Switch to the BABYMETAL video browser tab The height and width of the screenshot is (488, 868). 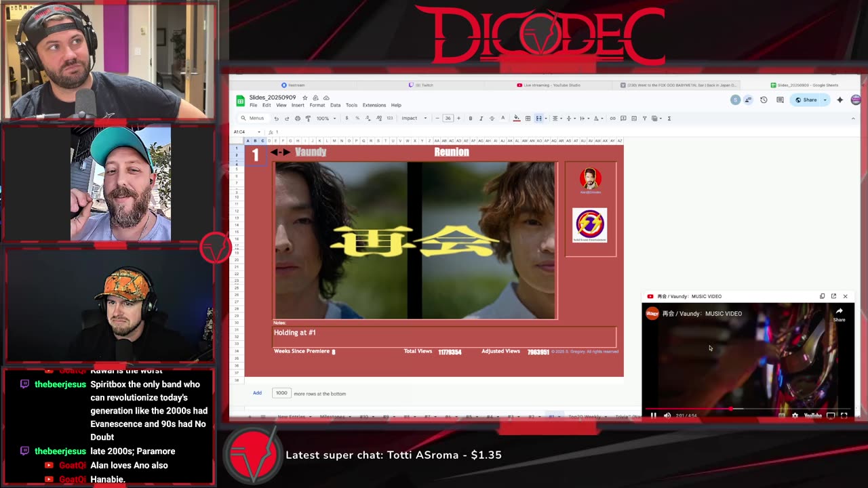(x=678, y=85)
